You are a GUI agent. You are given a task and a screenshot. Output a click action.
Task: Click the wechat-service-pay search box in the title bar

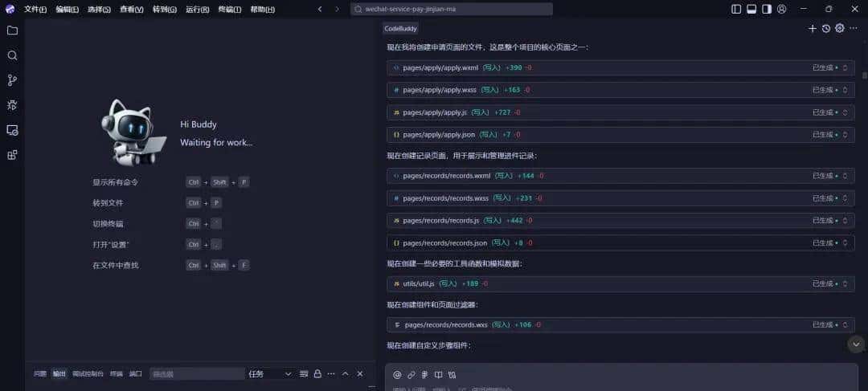click(x=452, y=9)
